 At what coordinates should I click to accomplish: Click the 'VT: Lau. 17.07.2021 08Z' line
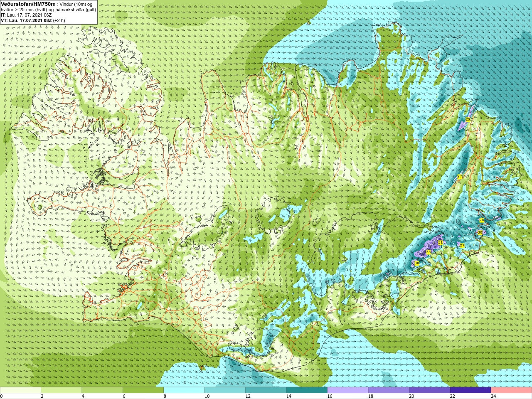point(26,20)
